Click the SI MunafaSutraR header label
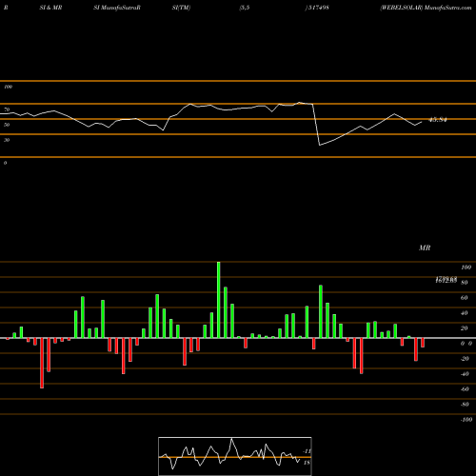 click(x=117, y=8)
